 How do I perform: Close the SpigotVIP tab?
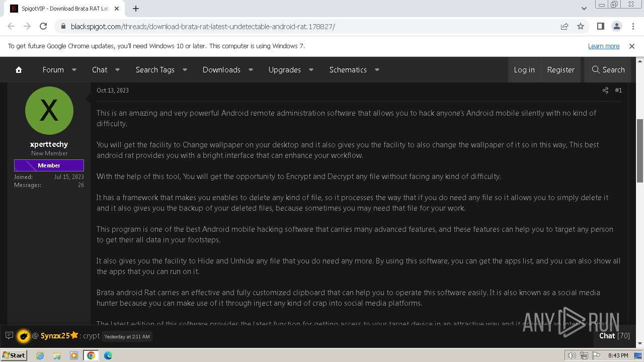click(x=117, y=9)
